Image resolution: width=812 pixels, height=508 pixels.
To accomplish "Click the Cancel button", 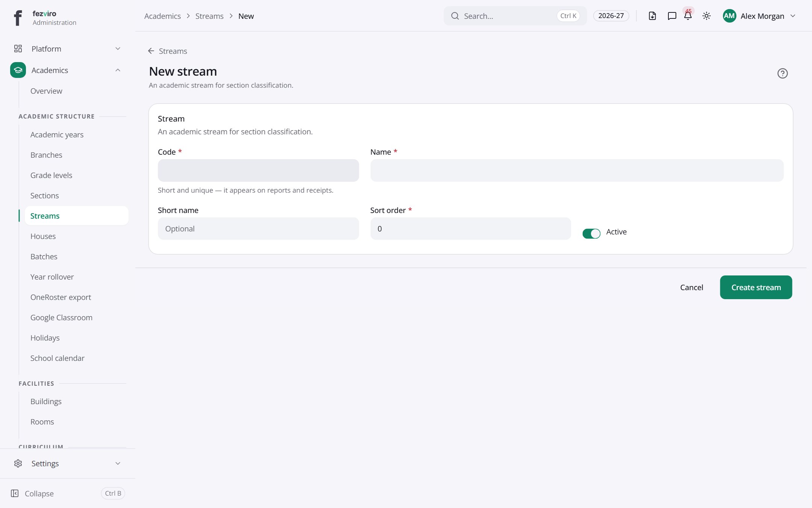I will [x=691, y=287].
